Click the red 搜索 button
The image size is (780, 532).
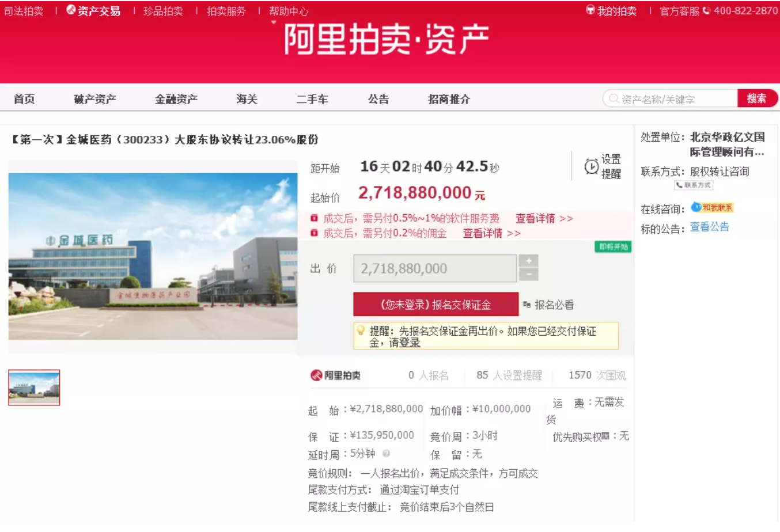click(x=757, y=98)
